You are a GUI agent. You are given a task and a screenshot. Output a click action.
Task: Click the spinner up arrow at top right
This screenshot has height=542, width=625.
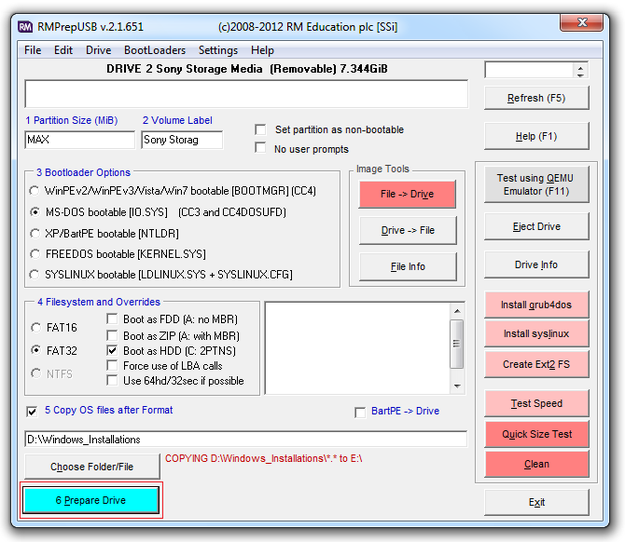pyautogui.click(x=580, y=67)
